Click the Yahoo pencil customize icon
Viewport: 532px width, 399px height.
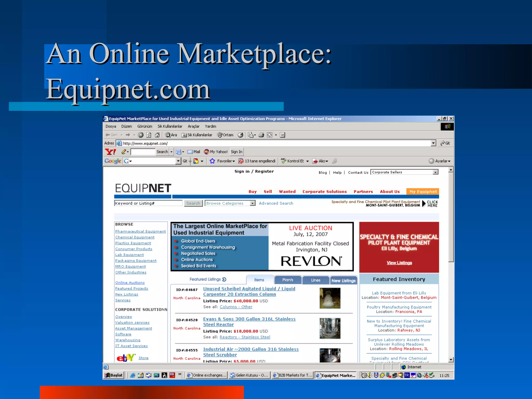124,151
